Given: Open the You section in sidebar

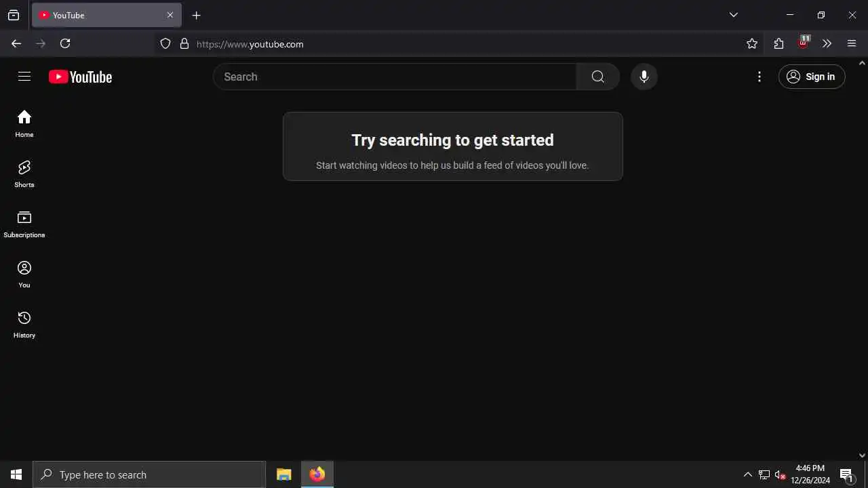Looking at the screenshot, I should (24, 274).
